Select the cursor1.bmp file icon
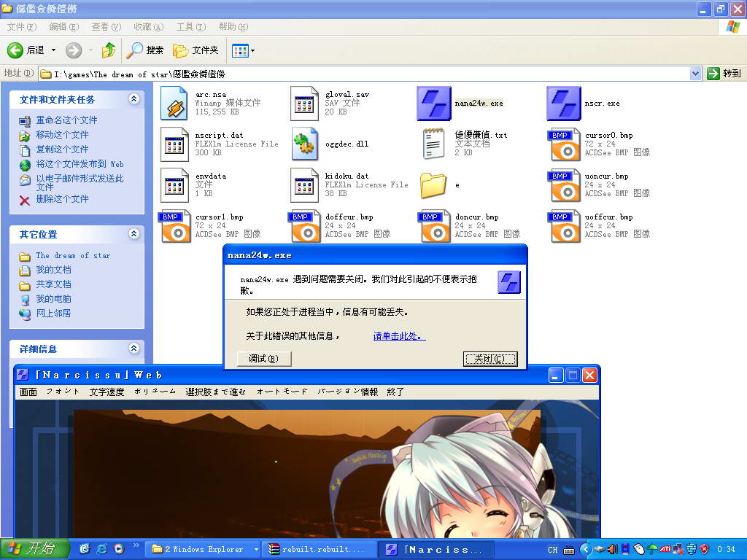Image resolution: width=747 pixels, height=560 pixels. (174, 226)
